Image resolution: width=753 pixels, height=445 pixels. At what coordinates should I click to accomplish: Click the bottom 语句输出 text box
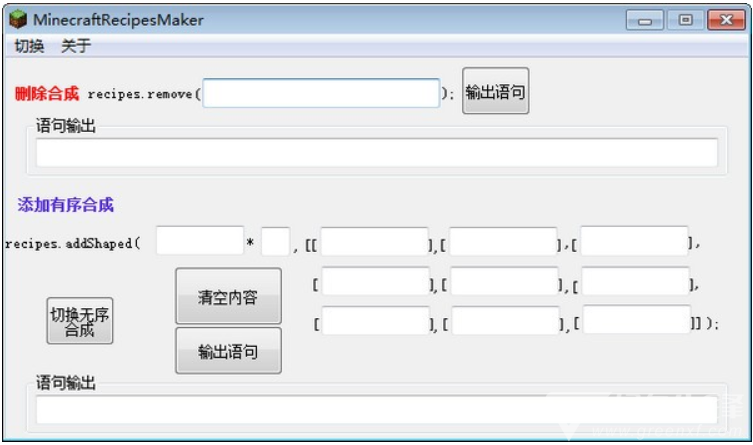tap(377, 409)
